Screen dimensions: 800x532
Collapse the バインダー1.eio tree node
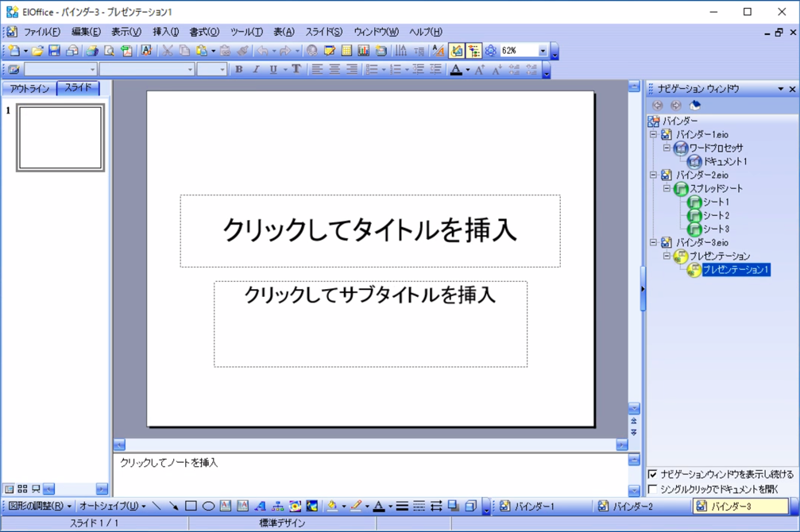point(653,135)
